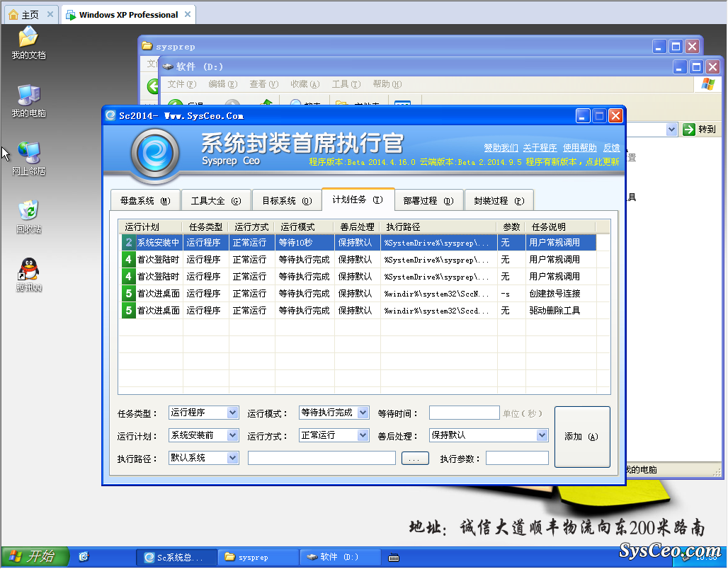Screen dimensions: 728x569
Task: Select the 我的电脑 desktop icon
Action: pos(28,101)
